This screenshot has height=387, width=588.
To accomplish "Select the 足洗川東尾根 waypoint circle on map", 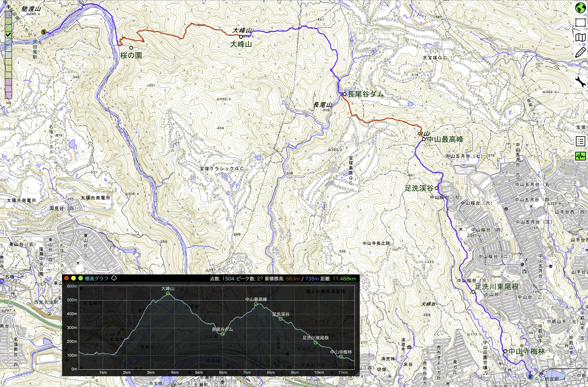I will pos(473,292).
